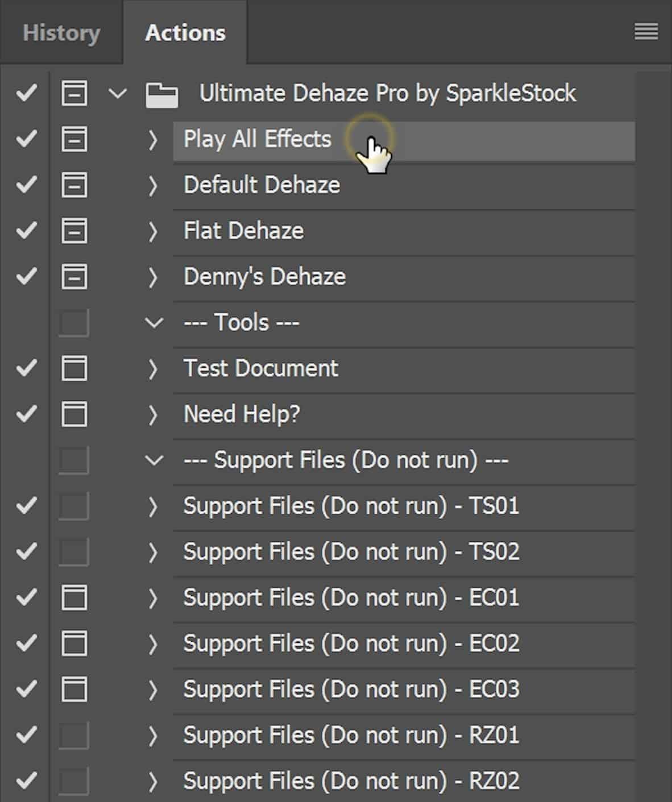
Task: Disable the checkmark for Support Files TS01
Action: [27, 506]
